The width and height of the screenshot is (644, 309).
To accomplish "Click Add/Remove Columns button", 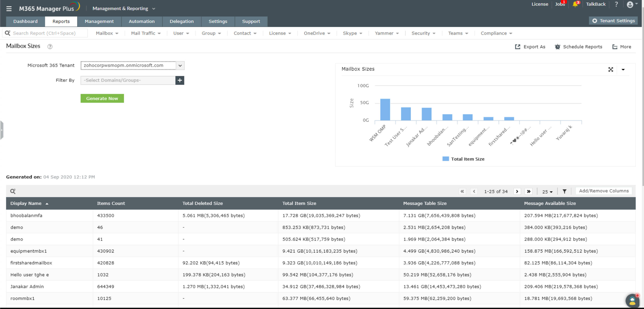I will [603, 191].
